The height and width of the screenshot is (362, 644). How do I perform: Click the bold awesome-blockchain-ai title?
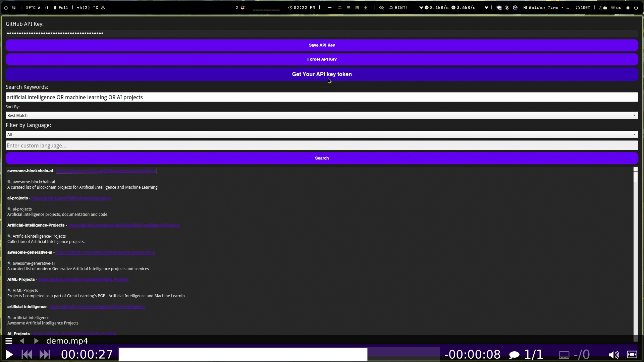30,171
